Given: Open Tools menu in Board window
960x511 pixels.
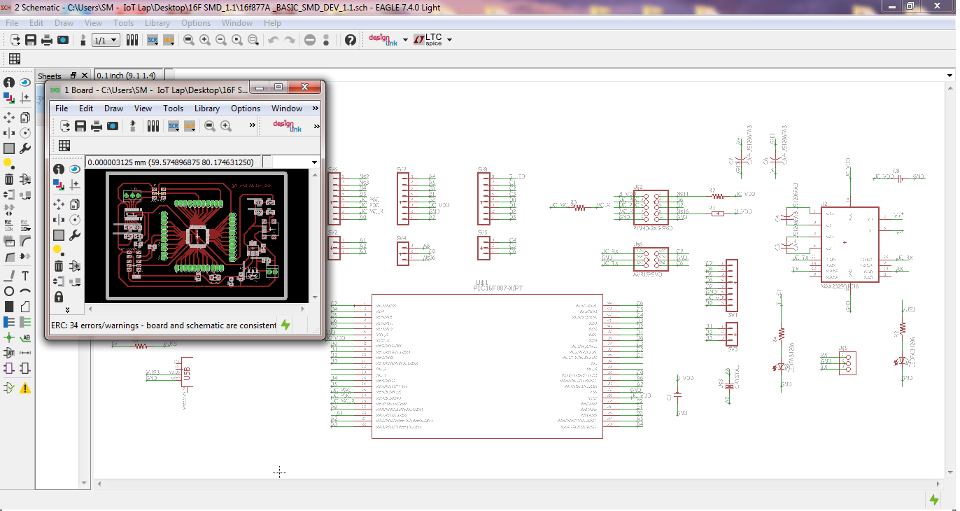Looking at the screenshot, I should coord(173,108).
